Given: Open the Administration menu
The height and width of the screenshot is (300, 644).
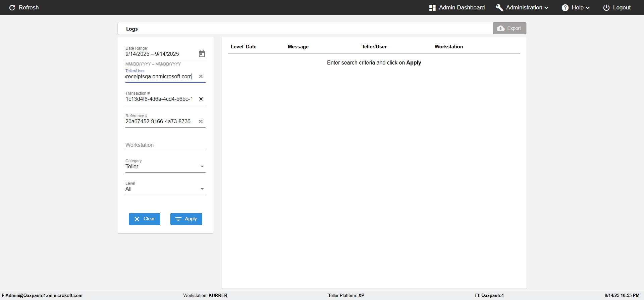Looking at the screenshot, I should click(x=522, y=8).
